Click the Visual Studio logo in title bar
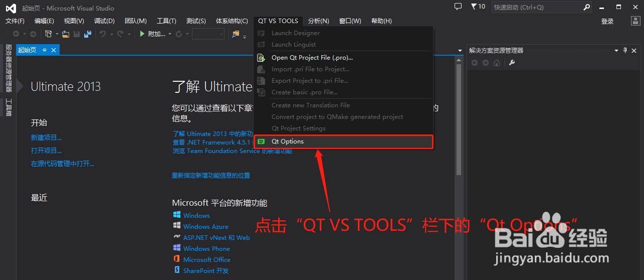644x280 pixels. [11, 8]
